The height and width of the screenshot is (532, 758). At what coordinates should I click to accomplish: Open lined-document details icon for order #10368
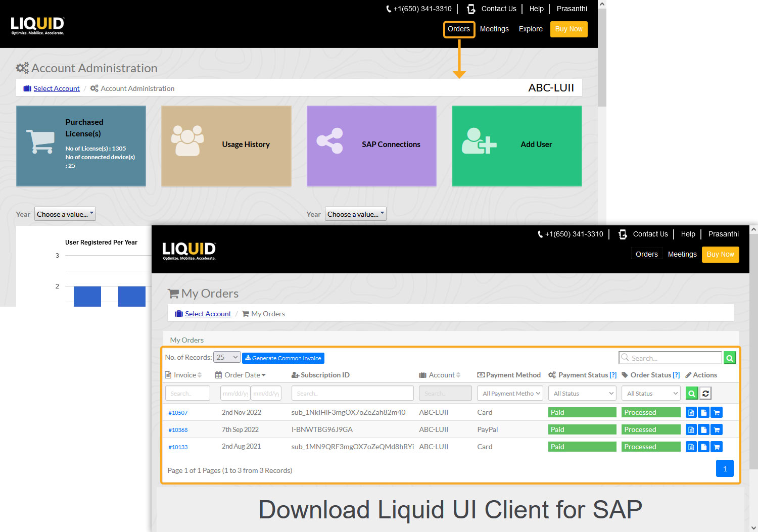pos(691,429)
